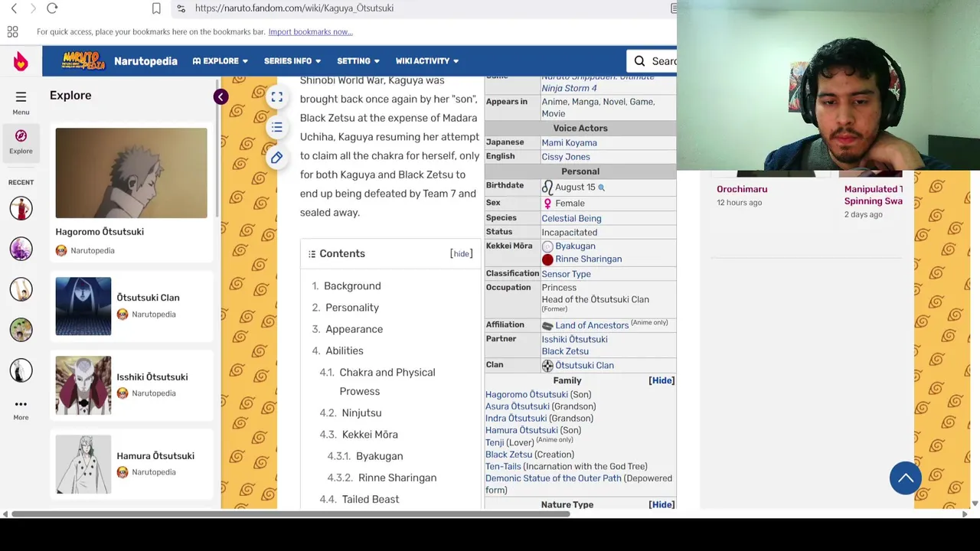Screen dimensions: 980x551
Task: Click the horizontal scrollbar at bottom
Action: tap(291, 514)
